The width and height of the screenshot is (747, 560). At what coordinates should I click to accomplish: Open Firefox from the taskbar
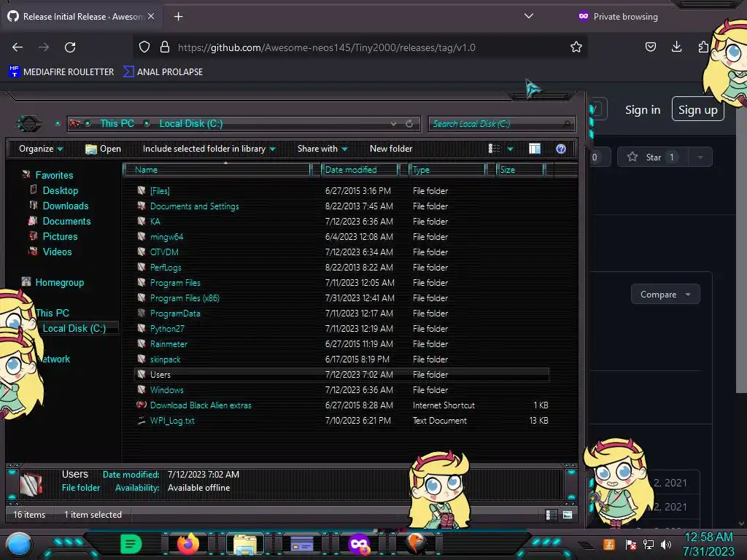click(187, 543)
